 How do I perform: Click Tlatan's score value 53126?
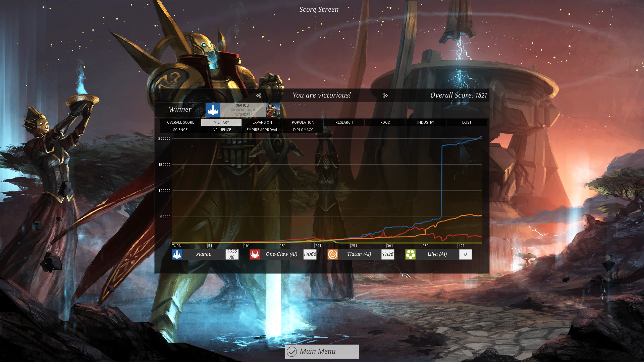pos(388,254)
